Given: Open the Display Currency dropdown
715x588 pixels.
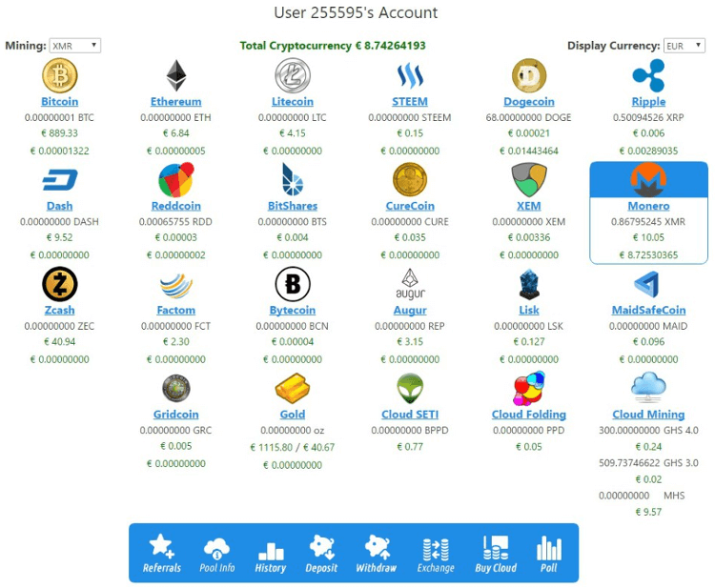Looking at the screenshot, I should coord(684,46).
